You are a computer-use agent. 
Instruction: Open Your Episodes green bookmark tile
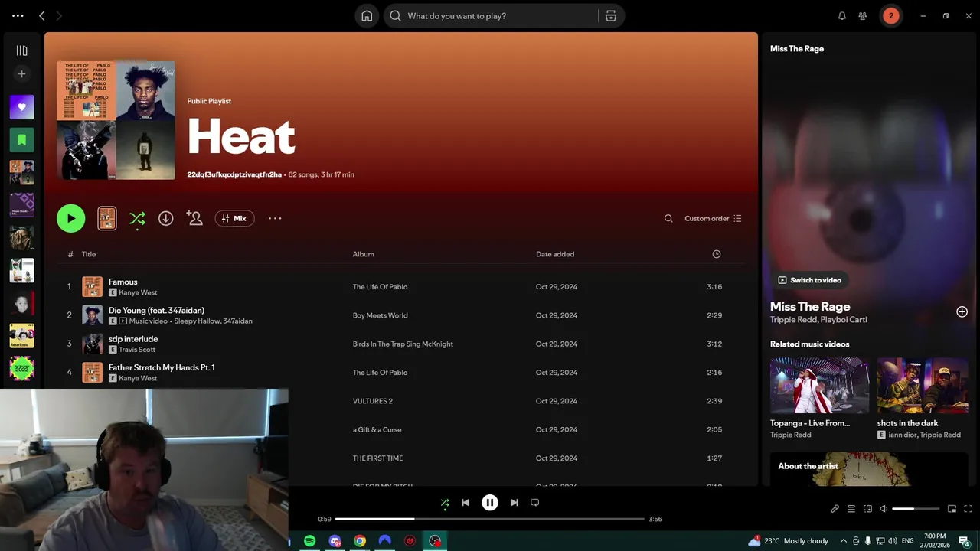[21, 140]
